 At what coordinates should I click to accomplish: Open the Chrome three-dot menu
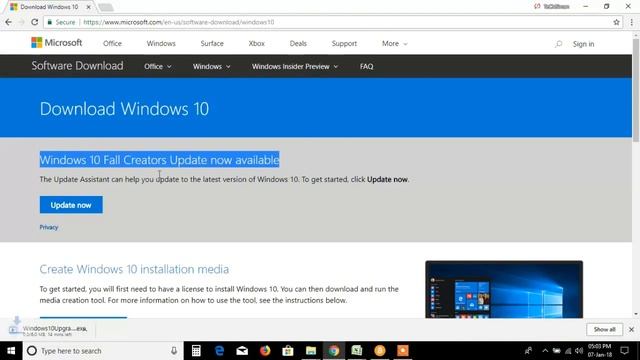point(632,22)
